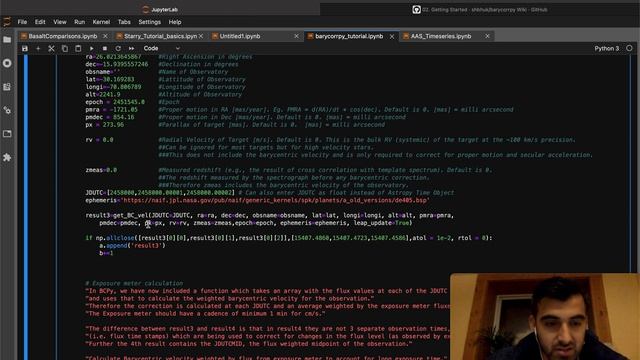Screen dimensions: 640x360
Task: Switch to the JupyterLab browser tab
Action: [x=160, y=9]
